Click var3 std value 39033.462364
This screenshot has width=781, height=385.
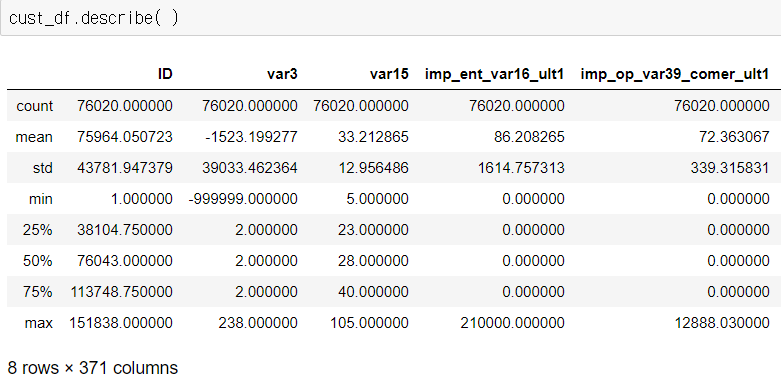point(250,168)
